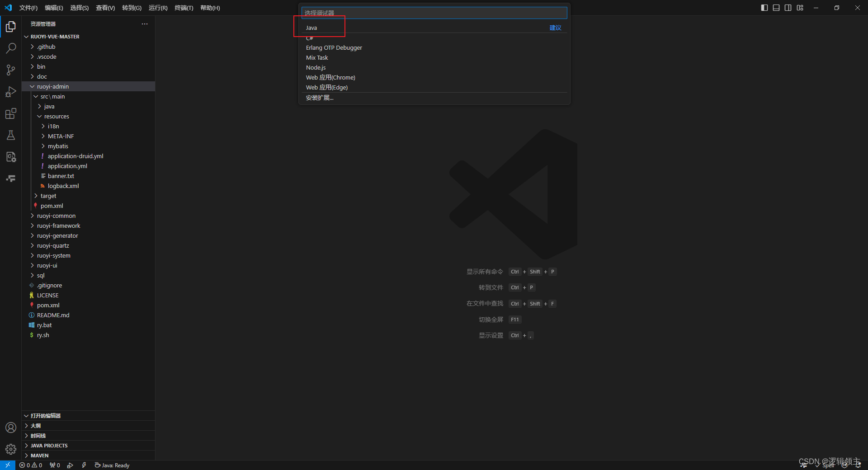Expand the .vscode folder
The width and height of the screenshot is (868, 470).
point(89,56)
